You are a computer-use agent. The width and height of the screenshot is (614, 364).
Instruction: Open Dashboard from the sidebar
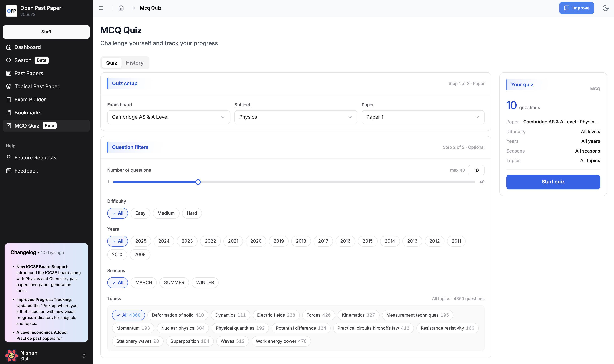(x=46, y=47)
